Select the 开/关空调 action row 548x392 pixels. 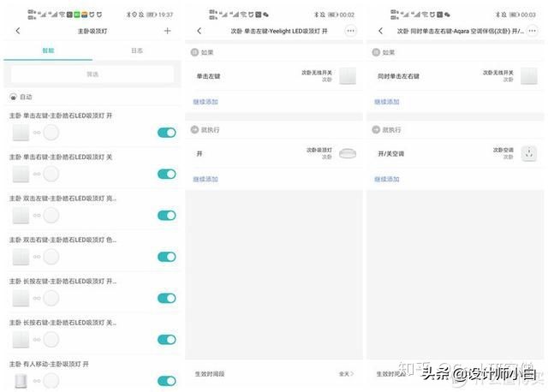point(456,153)
